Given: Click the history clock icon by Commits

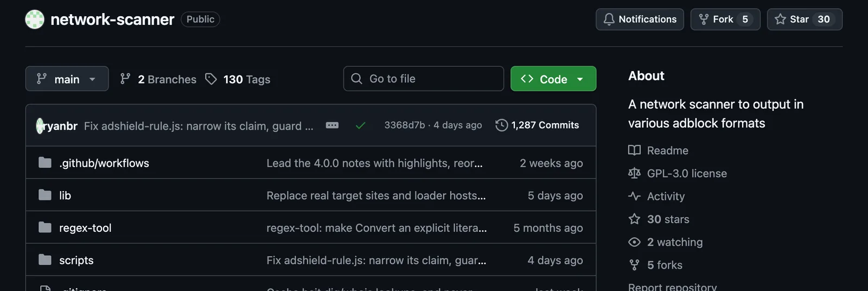Looking at the screenshot, I should click(x=502, y=125).
